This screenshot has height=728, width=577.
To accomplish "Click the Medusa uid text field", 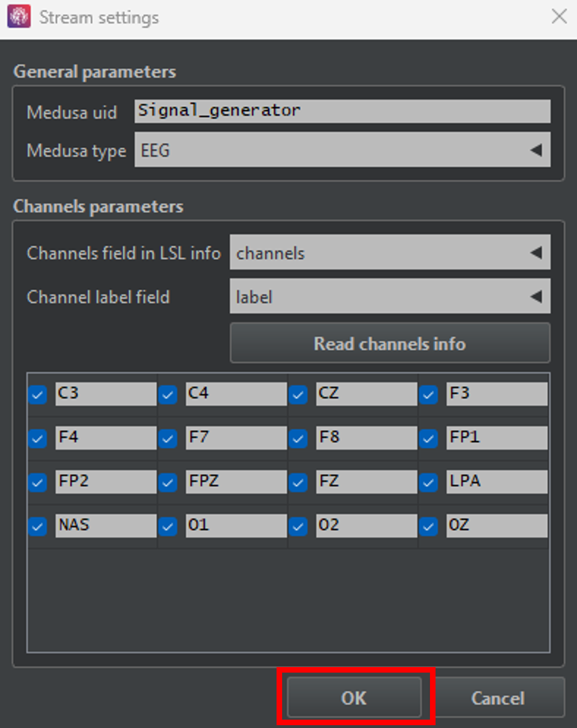I will [x=342, y=111].
